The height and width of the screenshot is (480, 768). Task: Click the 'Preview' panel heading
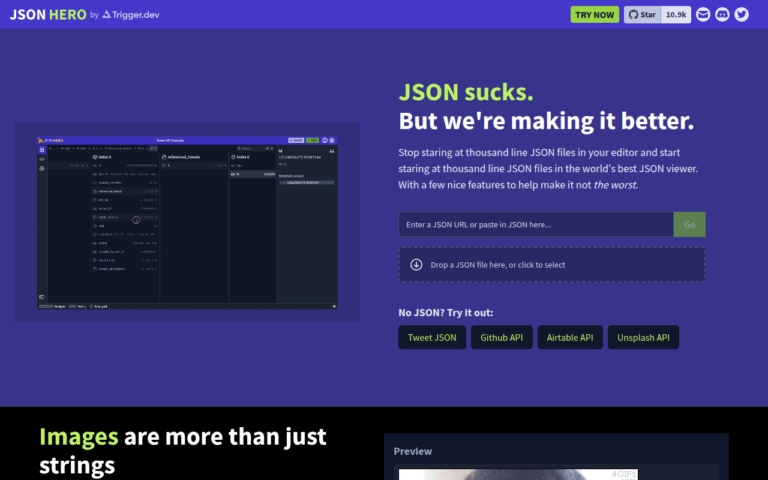coord(413,451)
